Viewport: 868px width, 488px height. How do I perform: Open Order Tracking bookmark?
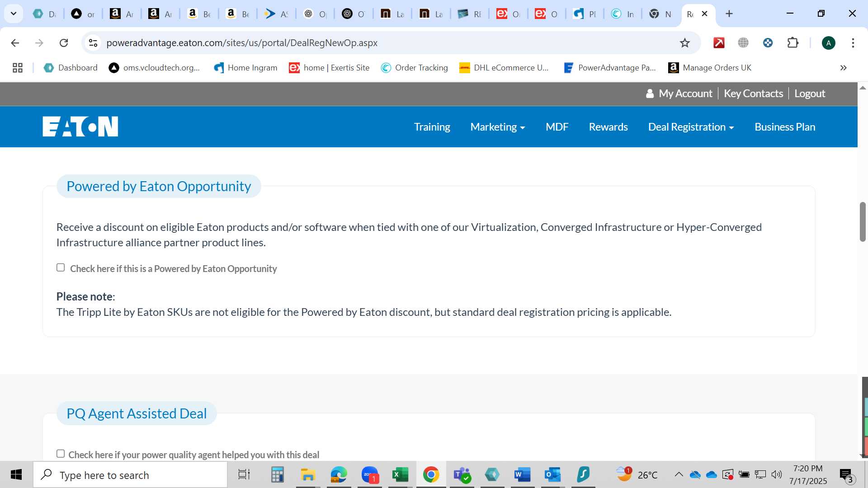(415, 68)
